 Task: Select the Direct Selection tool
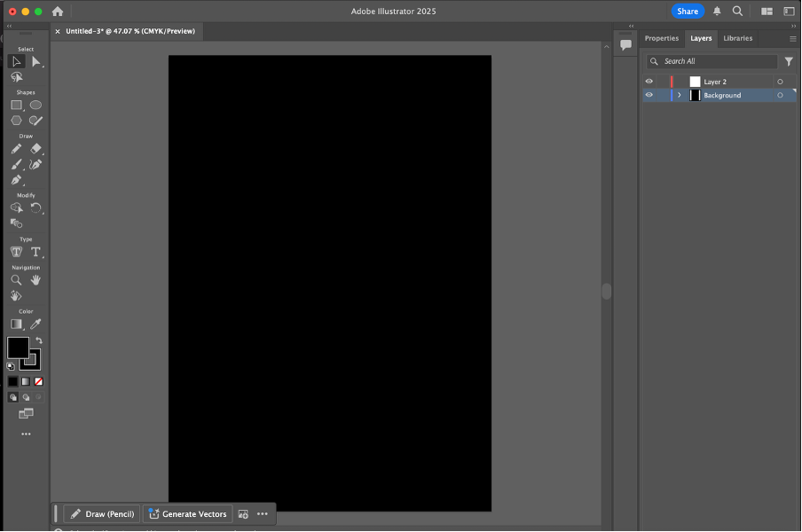coord(36,61)
